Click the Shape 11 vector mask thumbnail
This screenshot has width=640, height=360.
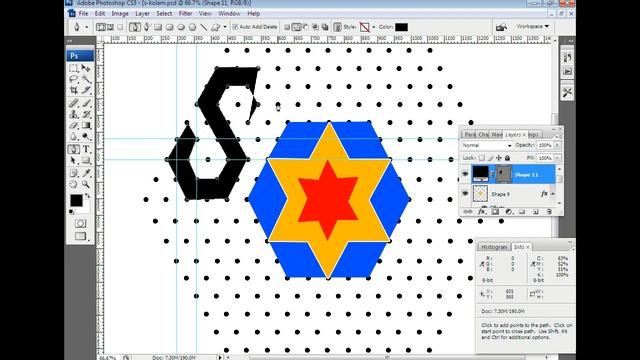(x=504, y=174)
